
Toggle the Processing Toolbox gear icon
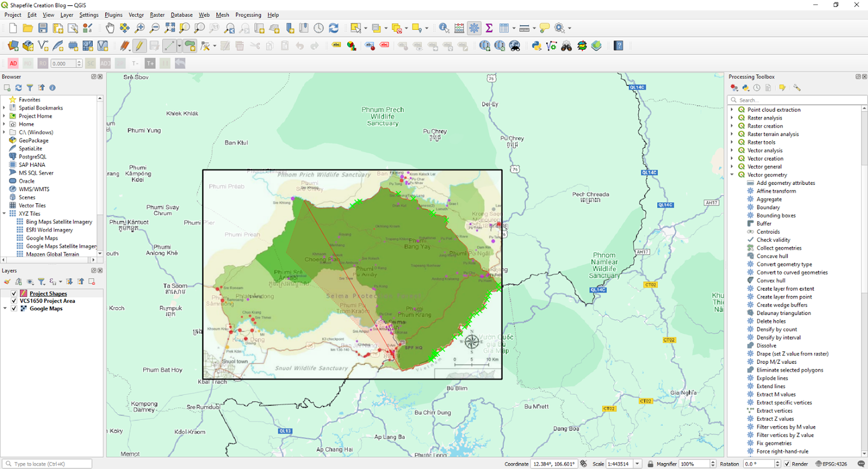click(474, 28)
